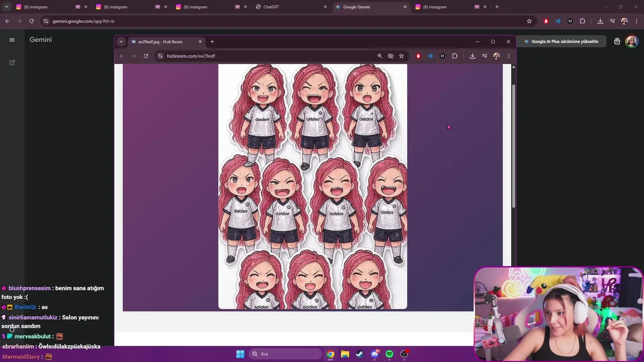
Task: Open new tab in Hızlı Resim window
Action: [x=212, y=42]
